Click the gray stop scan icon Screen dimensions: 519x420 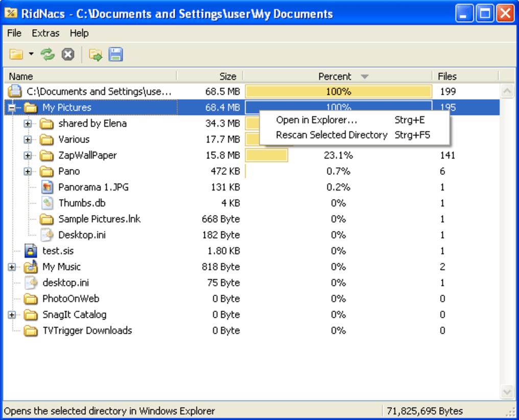coord(67,54)
